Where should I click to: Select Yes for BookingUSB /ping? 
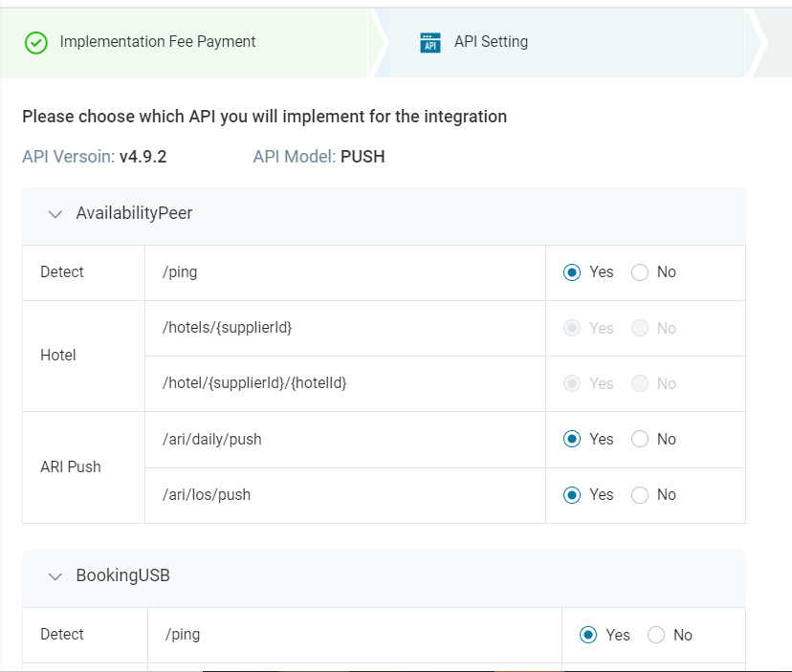pos(588,635)
